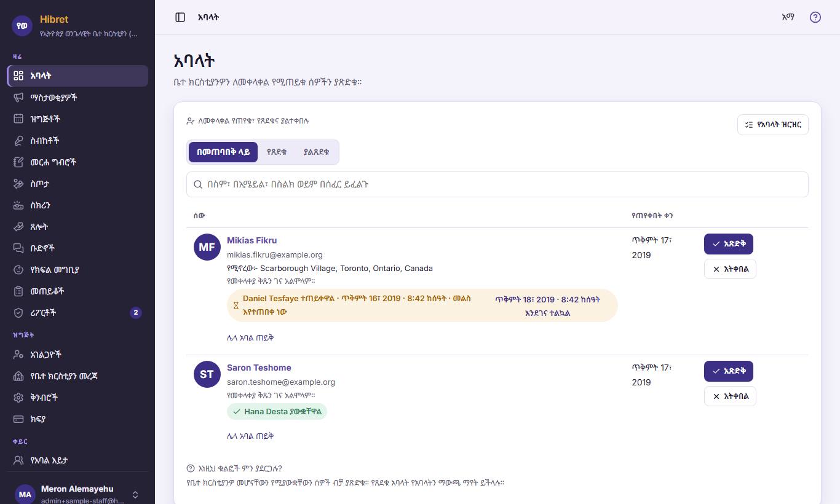Viewport: 840px width, 504px height.
Task: Open the help question-mark icon
Action: (815, 17)
